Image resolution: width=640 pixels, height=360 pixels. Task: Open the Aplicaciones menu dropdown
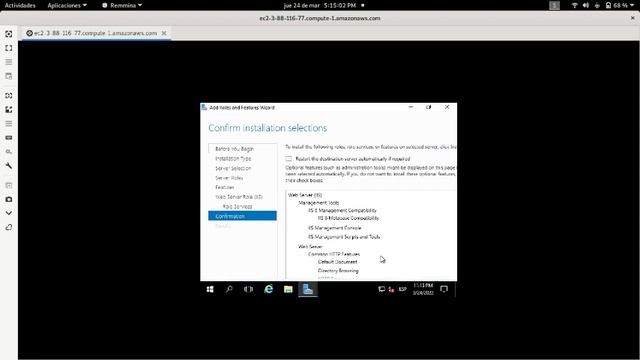(x=67, y=5)
